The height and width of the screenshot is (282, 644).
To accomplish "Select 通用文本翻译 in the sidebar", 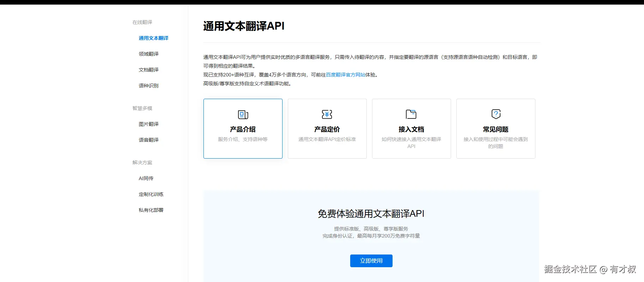I will (153, 38).
